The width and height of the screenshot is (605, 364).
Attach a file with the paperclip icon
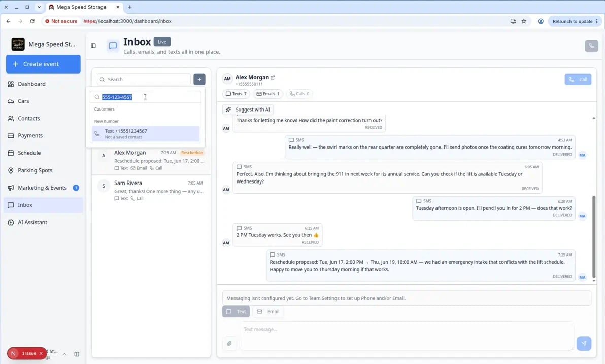click(x=229, y=343)
